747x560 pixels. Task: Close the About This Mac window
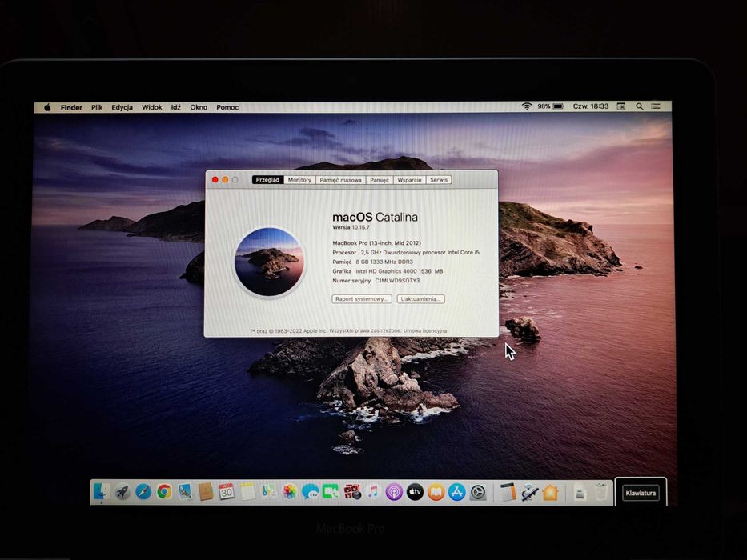[215, 179]
